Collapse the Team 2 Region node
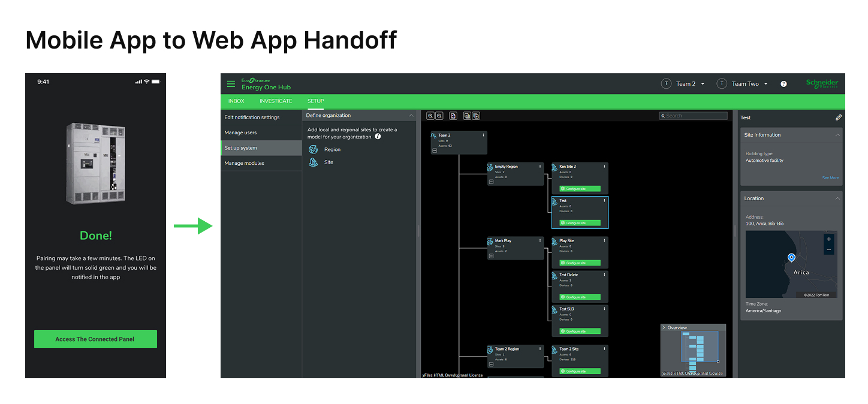 (491, 364)
